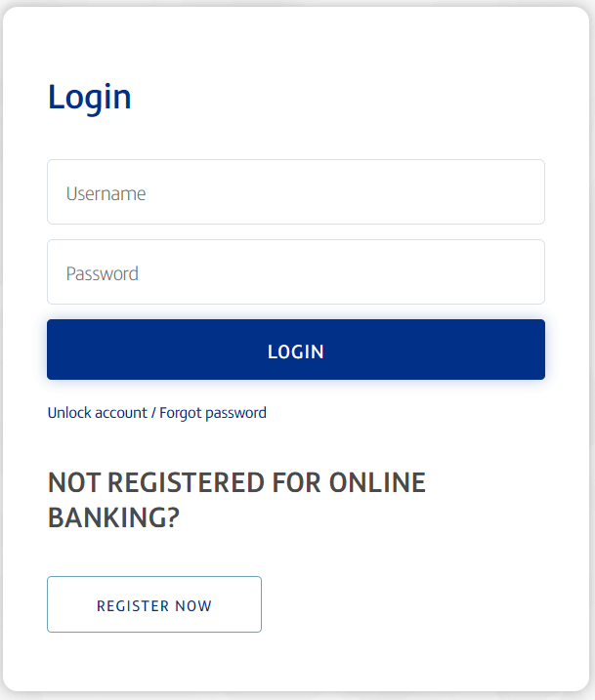Open the Unlock account link
Viewport: 595px width, 700px height.
[97, 413]
